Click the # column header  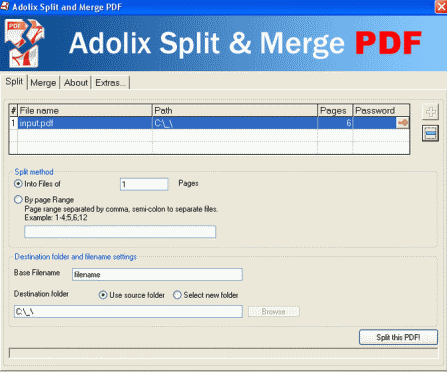click(13, 110)
